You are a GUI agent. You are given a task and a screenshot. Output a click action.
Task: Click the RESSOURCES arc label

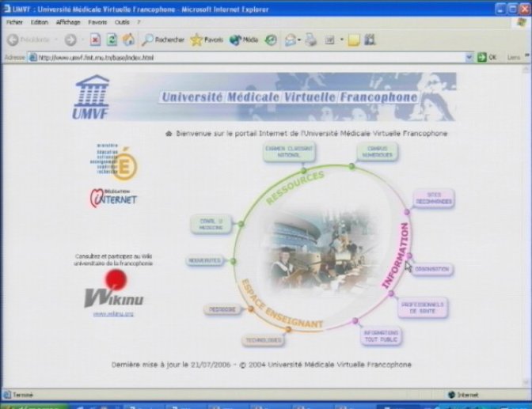(x=294, y=187)
